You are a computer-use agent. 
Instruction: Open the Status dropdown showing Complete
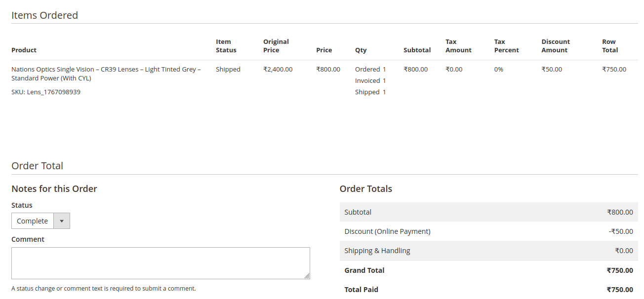pyautogui.click(x=33, y=221)
